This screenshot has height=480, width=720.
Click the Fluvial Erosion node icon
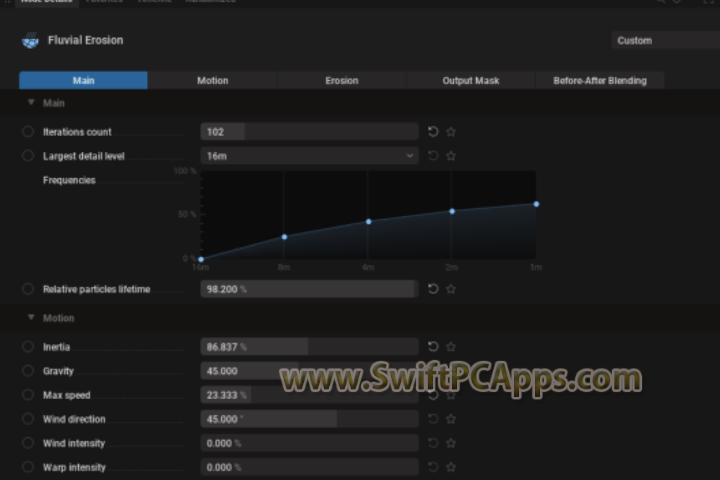[x=30, y=40]
